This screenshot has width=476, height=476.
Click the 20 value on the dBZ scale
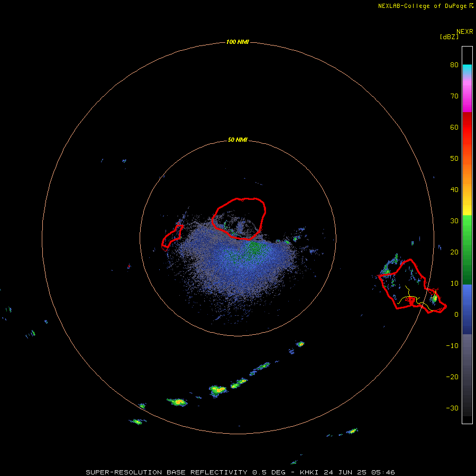pos(454,252)
